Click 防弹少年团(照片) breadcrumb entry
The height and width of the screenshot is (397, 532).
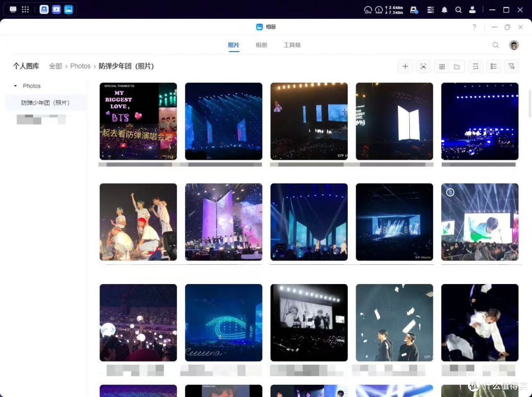coord(126,66)
